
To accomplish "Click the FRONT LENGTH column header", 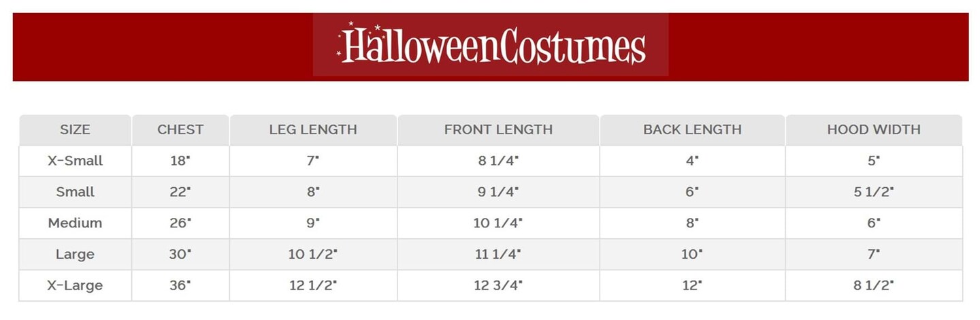I will (x=498, y=129).
